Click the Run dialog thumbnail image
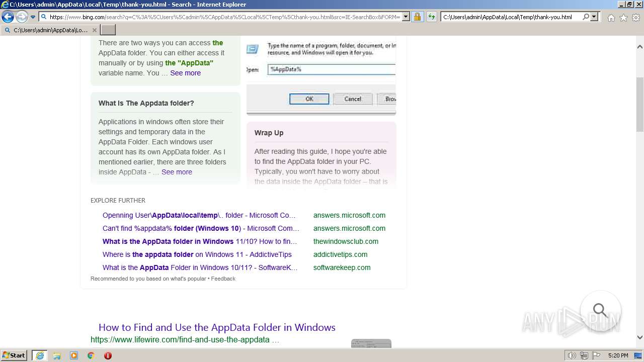The width and height of the screenshot is (644, 362). click(x=321, y=75)
